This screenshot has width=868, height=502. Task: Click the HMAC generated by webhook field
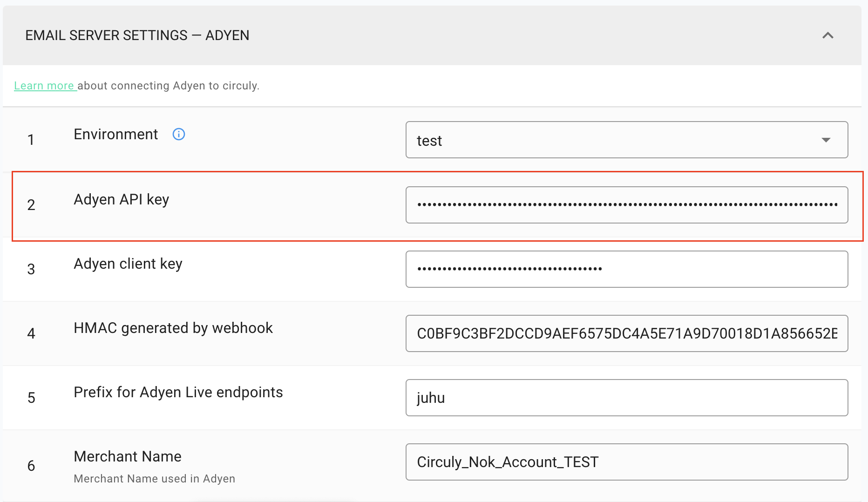pyautogui.click(x=626, y=333)
